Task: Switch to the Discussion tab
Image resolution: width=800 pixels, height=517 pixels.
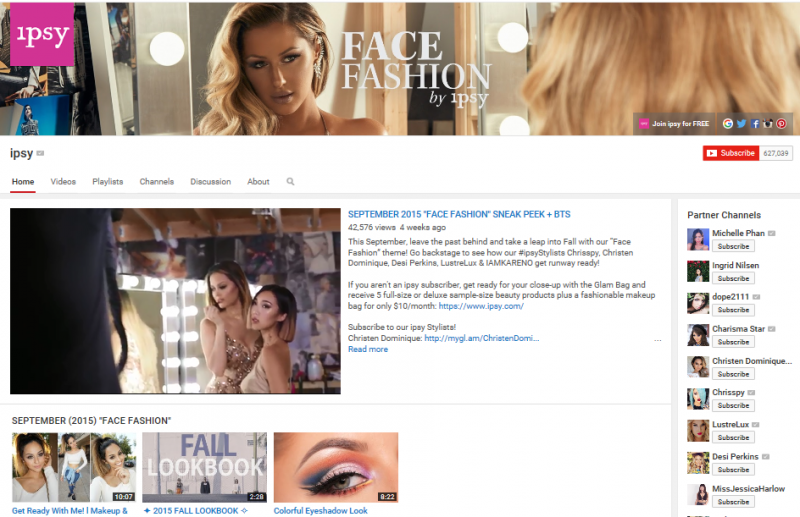Action: pyautogui.click(x=210, y=182)
